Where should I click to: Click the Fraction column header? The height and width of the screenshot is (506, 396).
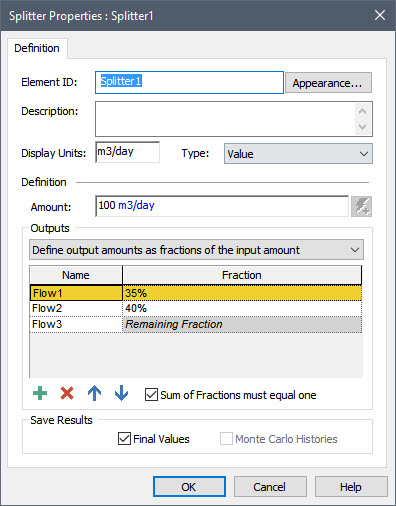pyautogui.click(x=242, y=275)
